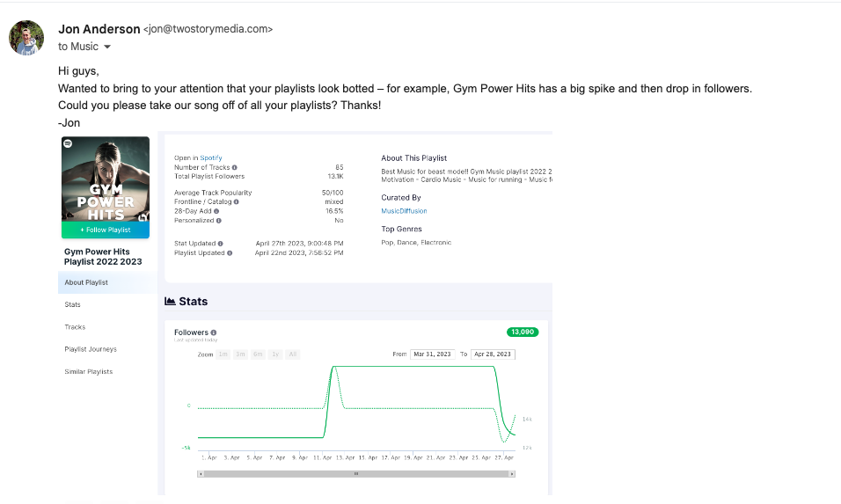Click info icon next to Followers heading

click(x=214, y=332)
